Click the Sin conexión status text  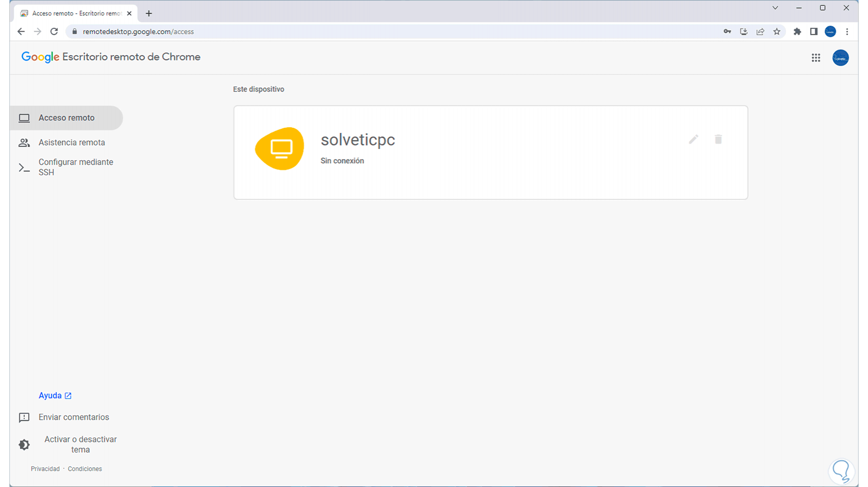(342, 161)
